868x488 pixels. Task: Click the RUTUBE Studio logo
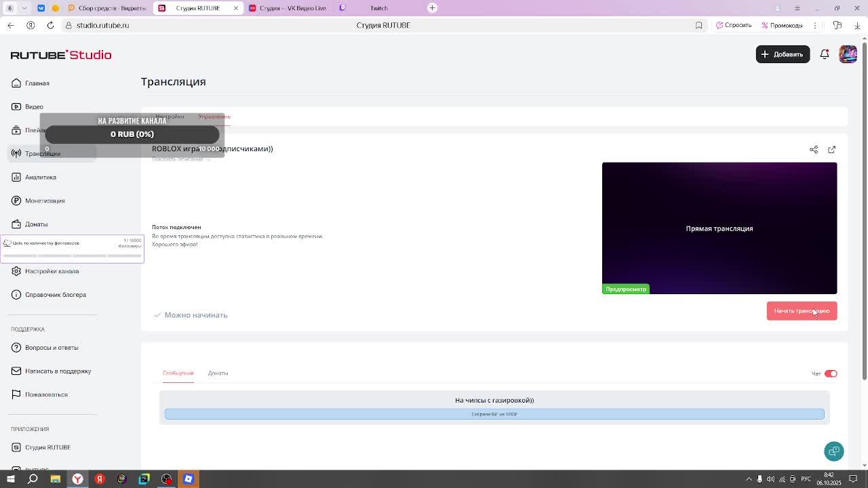click(x=61, y=55)
